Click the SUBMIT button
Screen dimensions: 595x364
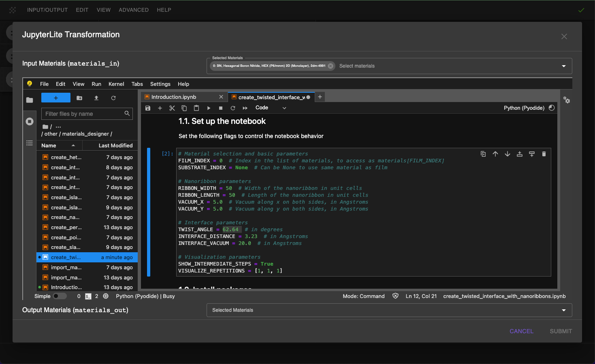click(x=561, y=331)
